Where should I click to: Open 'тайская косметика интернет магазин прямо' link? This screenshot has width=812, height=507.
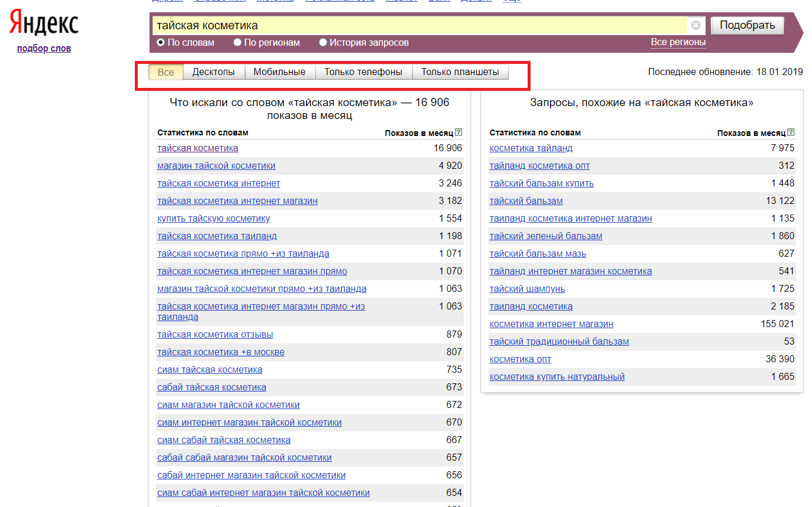tap(252, 271)
